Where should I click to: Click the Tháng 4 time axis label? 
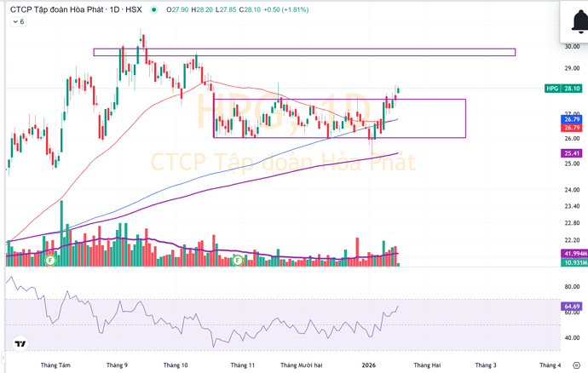click(551, 365)
